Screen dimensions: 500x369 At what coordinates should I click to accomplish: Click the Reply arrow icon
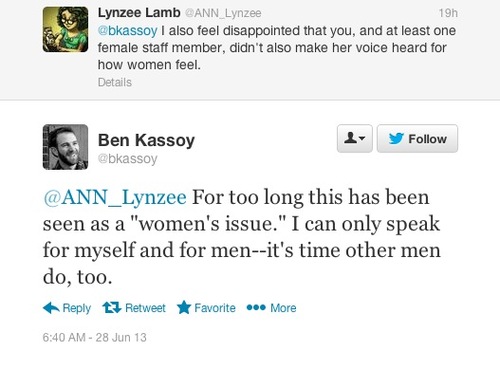click(x=51, y=308)
